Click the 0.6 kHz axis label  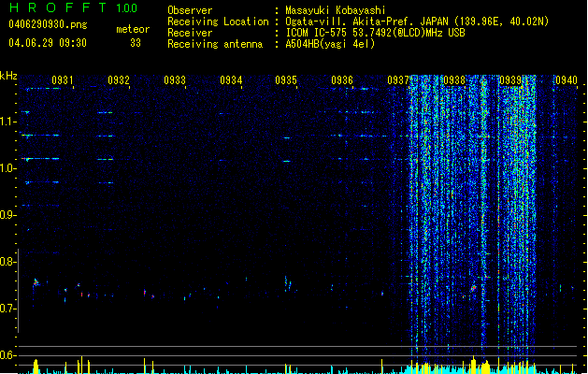point(8,355)
